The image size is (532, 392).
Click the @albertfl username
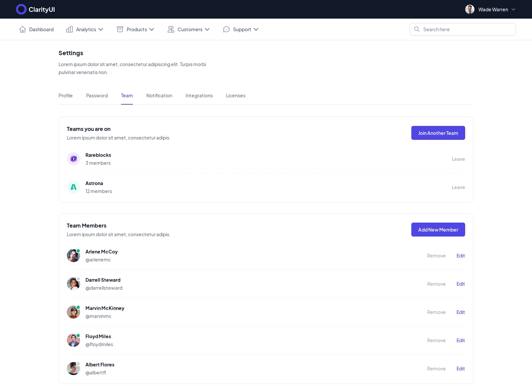click(x=96, y=373)
